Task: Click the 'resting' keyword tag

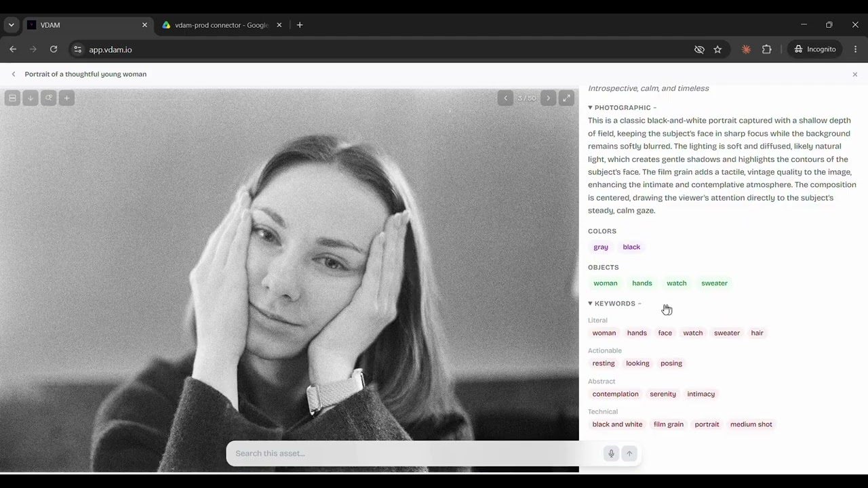Action: tap(604, 363)
